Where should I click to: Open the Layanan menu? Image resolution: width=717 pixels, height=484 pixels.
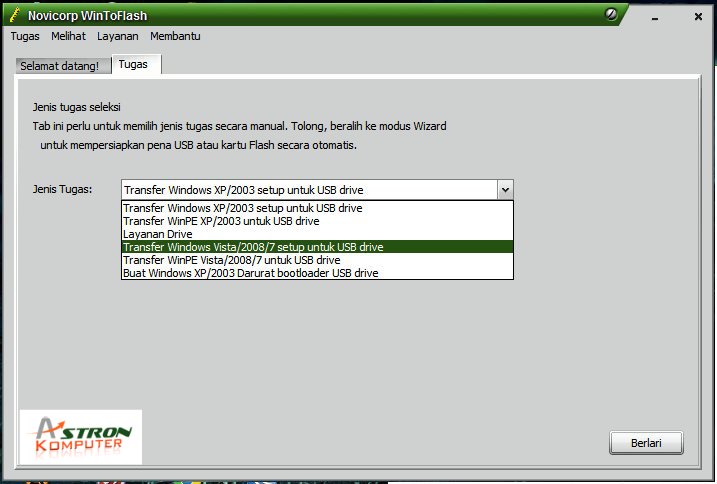tap(118, 36)
